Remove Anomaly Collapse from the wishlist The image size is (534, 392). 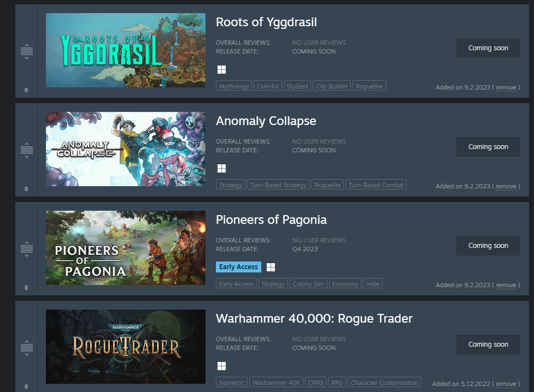(x=506, y=186)
